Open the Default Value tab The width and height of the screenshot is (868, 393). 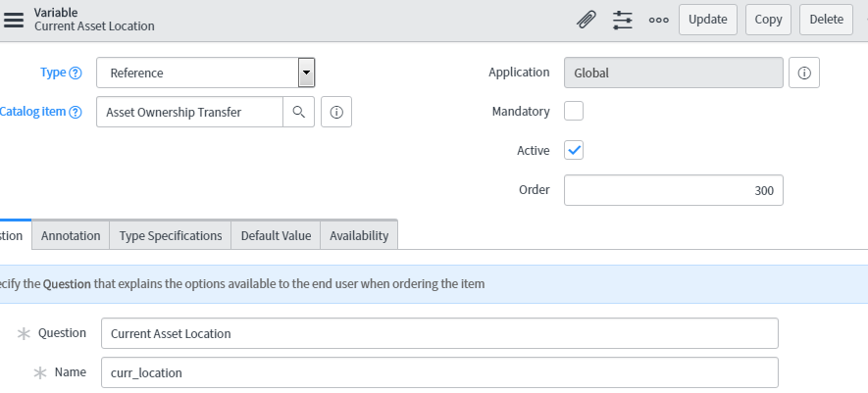(x=276, y=236)
